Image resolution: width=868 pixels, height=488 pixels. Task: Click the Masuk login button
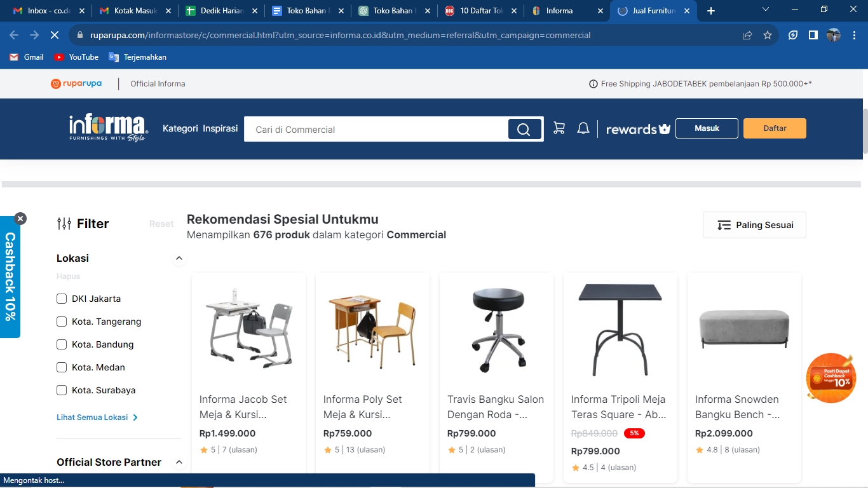(707, 128)
